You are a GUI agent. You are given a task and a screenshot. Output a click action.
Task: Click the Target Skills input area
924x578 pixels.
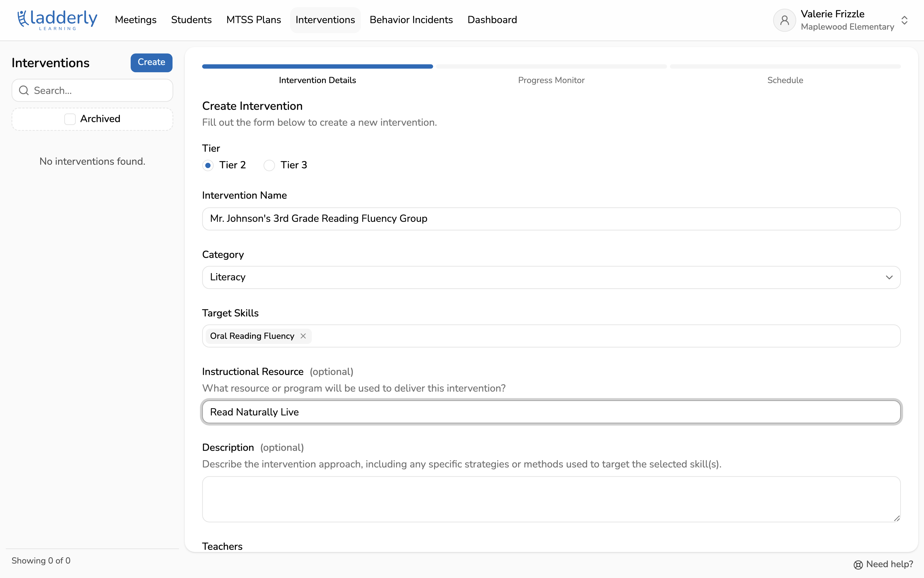click(551, 336)
